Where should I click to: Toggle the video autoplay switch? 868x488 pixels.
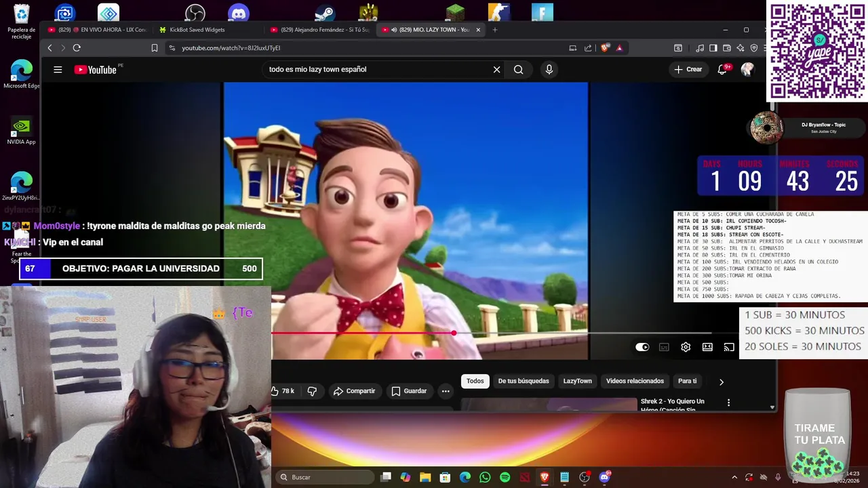click(x=642, y=347)
